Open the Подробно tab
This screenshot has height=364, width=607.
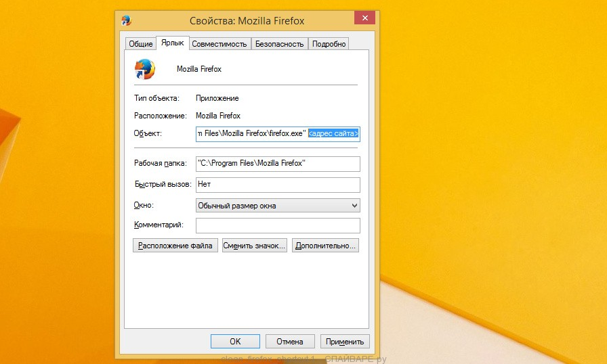(x=329, y=44)
